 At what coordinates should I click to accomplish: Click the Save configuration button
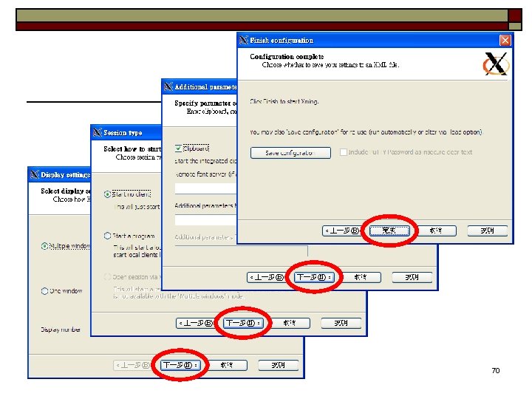tap(290, 153)
